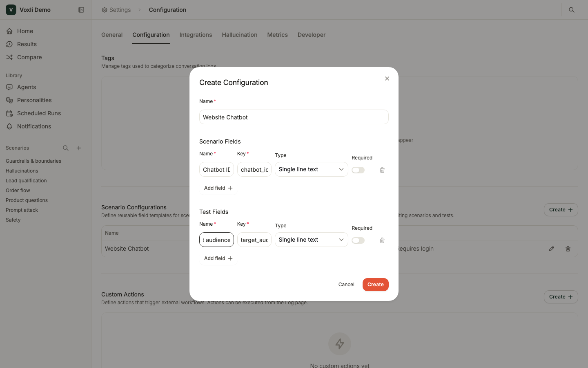Switch to Hallucination tab
Viewport: 588px width, 368px height.
coord(240,35)
